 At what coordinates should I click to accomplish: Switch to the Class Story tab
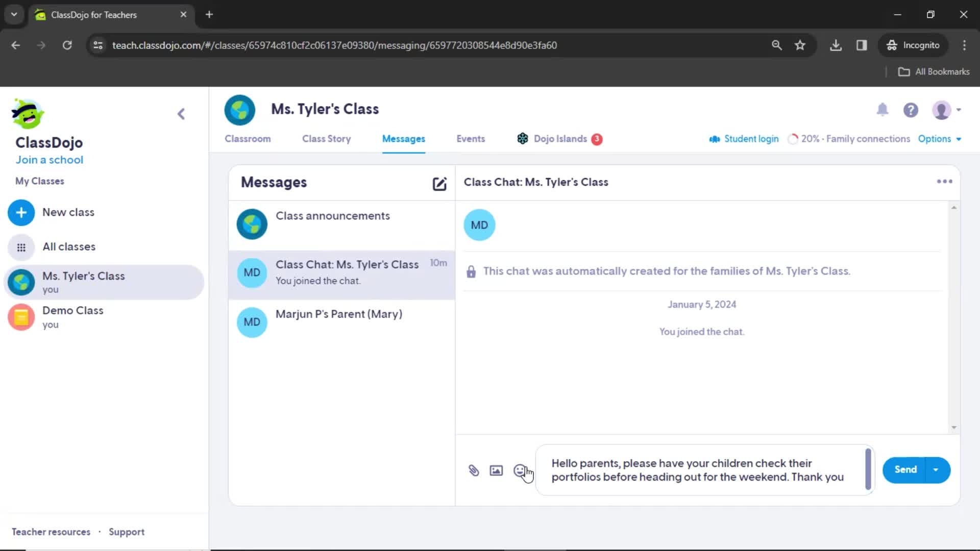(x=326, y=139)
